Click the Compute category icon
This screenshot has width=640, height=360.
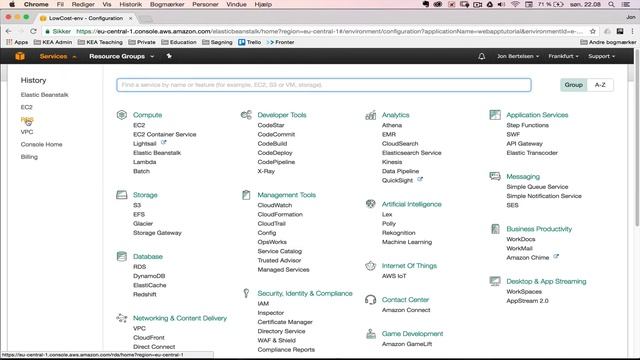122,115
